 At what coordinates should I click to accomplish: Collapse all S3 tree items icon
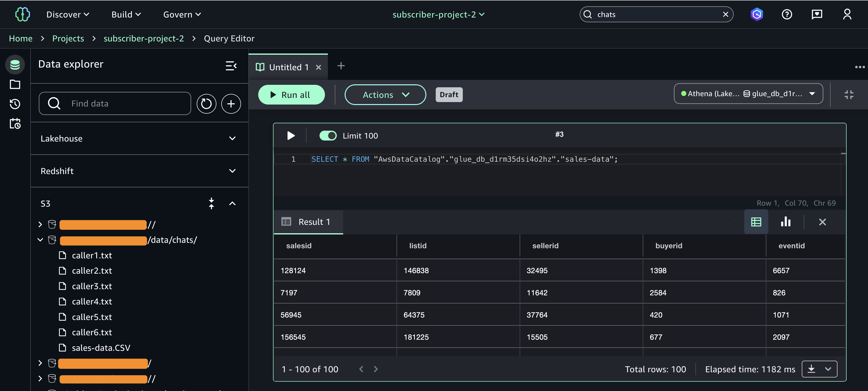point(211,203)
